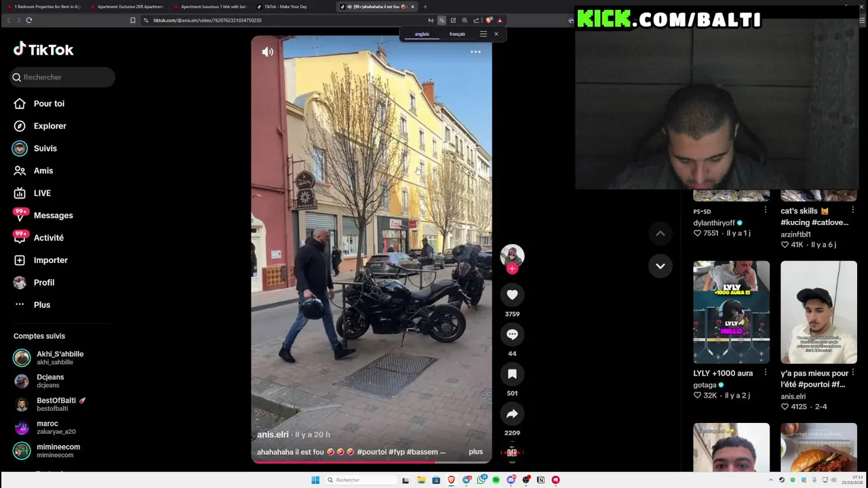Mute the TikTok video sound

(x=268, y=52)
